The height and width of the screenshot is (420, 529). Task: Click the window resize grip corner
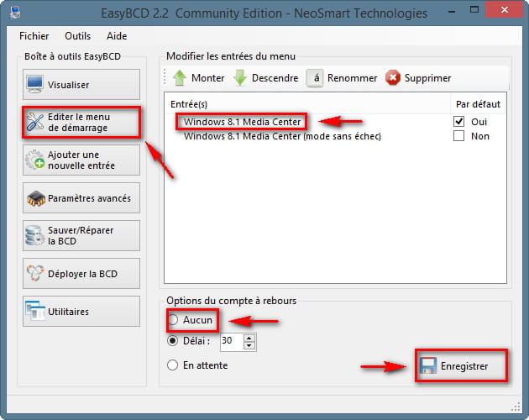coord(516,407)
